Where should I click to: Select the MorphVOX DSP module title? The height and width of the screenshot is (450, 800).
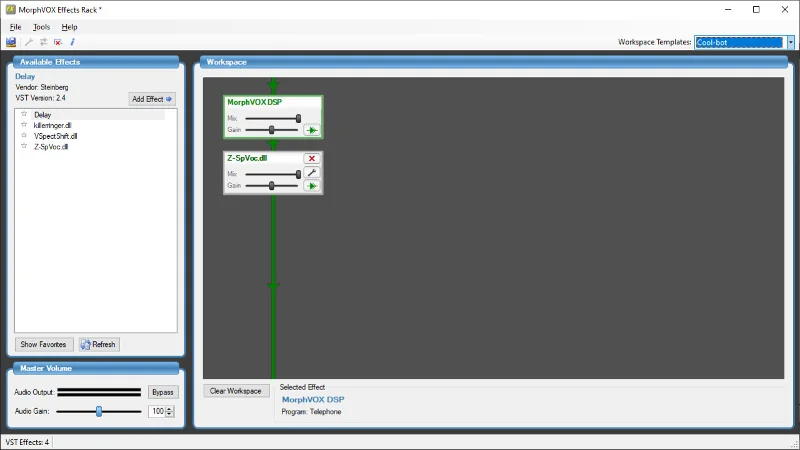(255, 102)
